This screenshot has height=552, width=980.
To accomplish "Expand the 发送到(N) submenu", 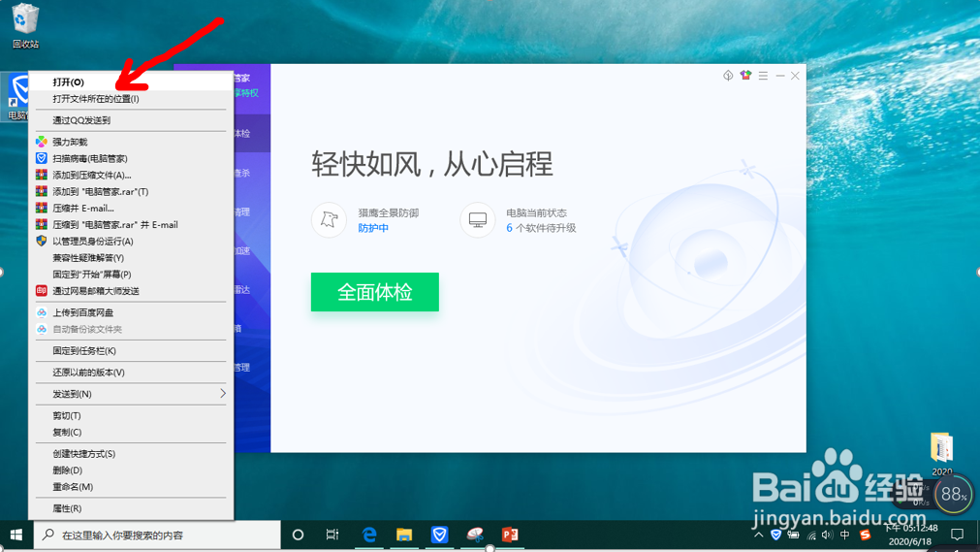I will tap(131, 394).
